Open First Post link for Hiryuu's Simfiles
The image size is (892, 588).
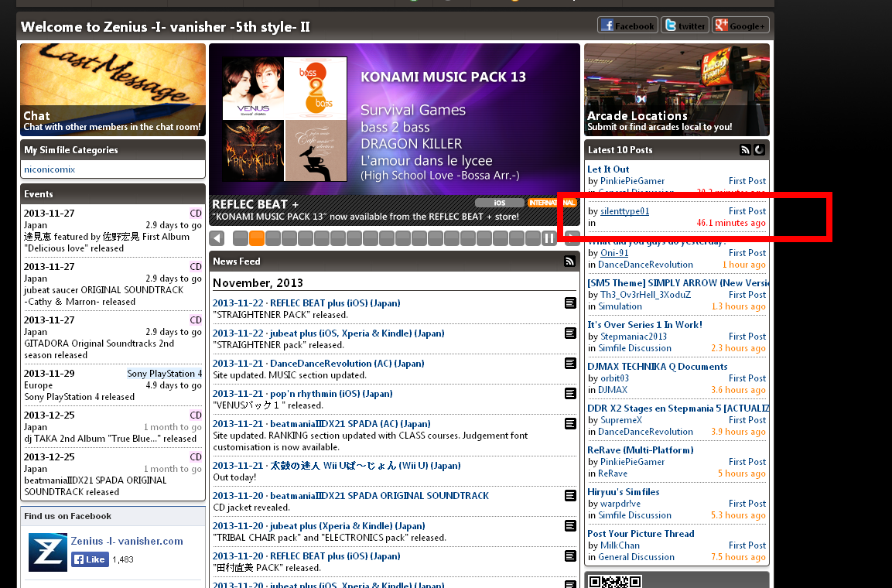click(747, 504)
